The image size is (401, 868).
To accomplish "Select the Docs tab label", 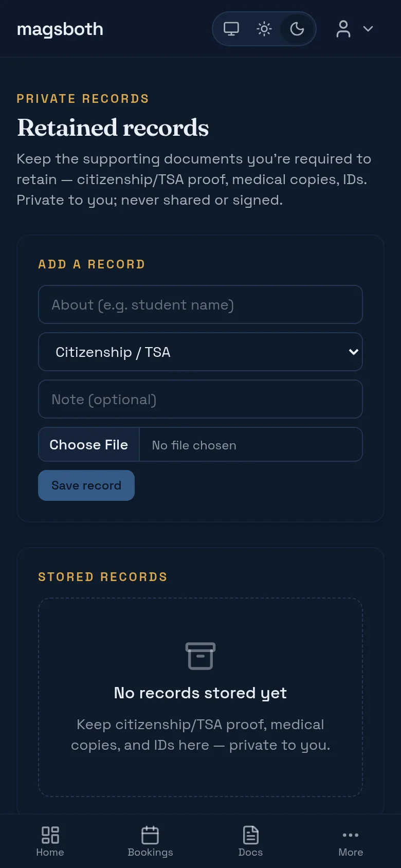I will [x=250, y=852].
